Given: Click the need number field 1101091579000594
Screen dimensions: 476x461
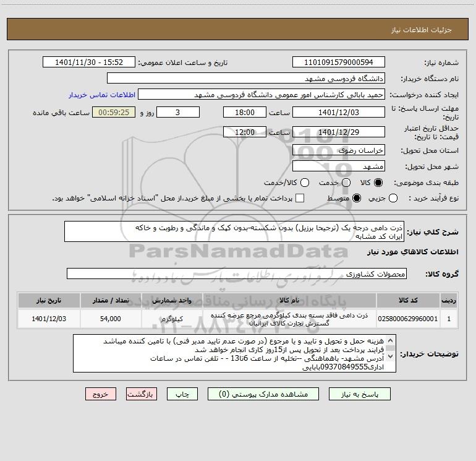Looking at the screenshot, I should [339, 62].
